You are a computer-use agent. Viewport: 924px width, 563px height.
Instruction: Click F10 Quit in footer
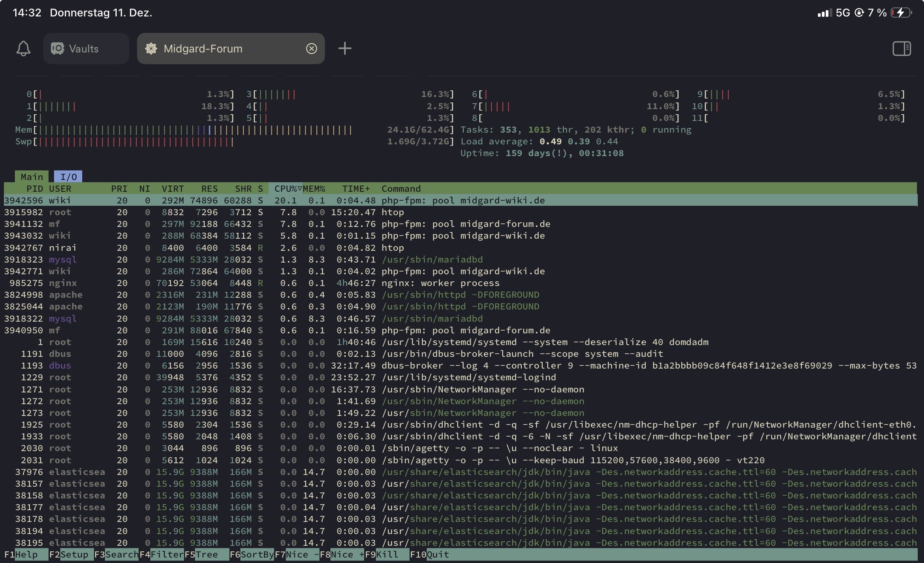437,554
